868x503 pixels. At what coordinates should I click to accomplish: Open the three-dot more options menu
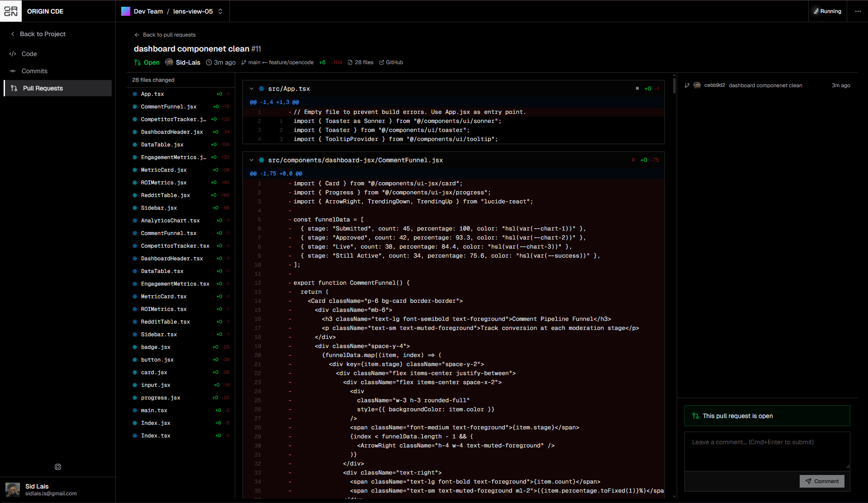click(x=858, y=11)
